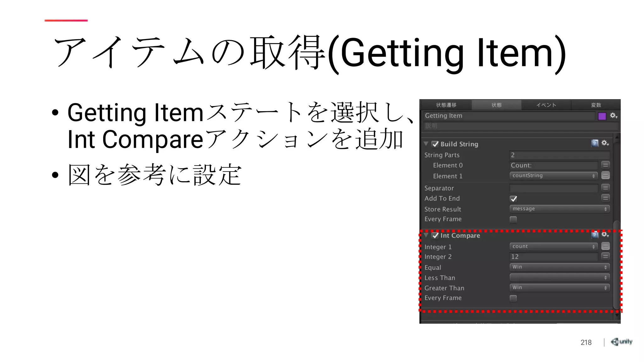Enable Every Frame under Build String
Image resolution: width=644 pixels, height=362 pixels.
pyautogui.click(x=513, y=219)
